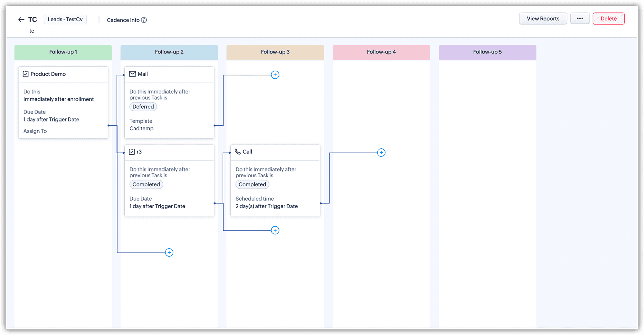This screenshot has height=335, width=644.
Task: Click the red Delete button
Action: 609,19
